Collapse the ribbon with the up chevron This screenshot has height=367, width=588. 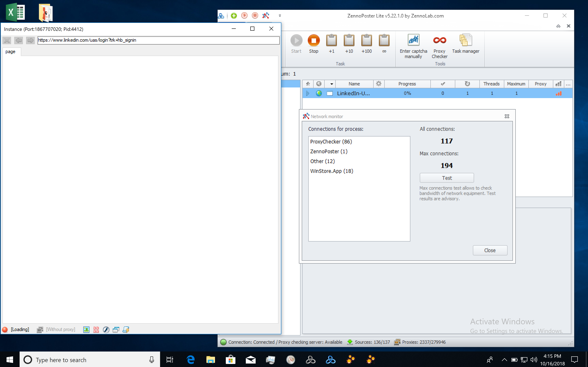(558, 26)
